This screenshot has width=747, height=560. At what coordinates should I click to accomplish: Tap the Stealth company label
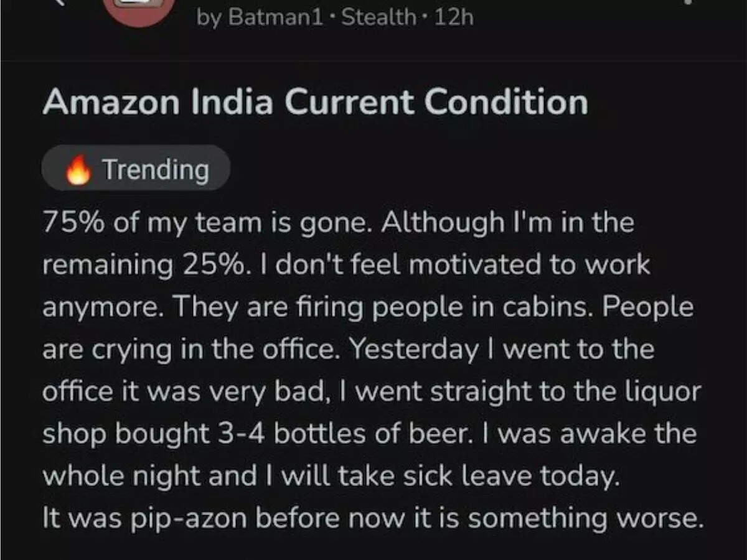[x=379, y=17]
